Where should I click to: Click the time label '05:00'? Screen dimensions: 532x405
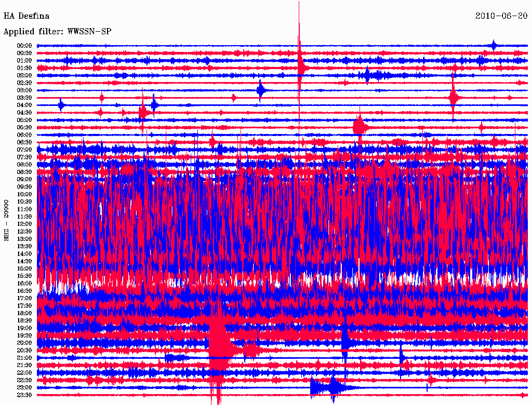(24, 120)
